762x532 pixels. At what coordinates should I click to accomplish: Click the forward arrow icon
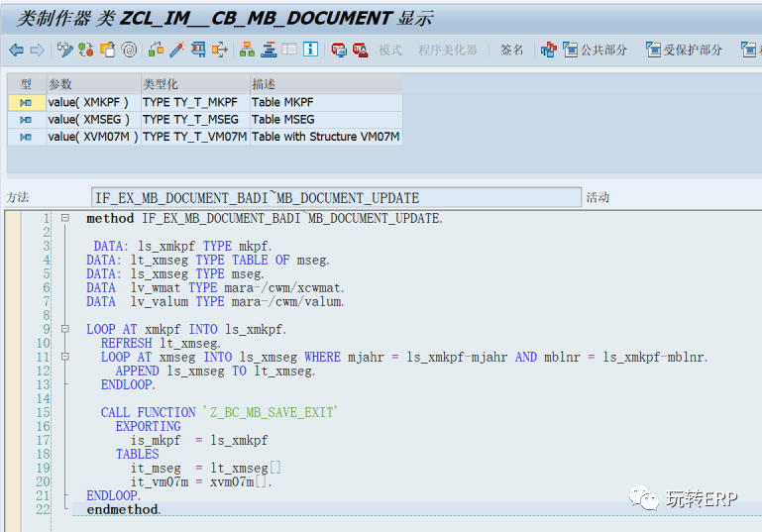point(38,50)
